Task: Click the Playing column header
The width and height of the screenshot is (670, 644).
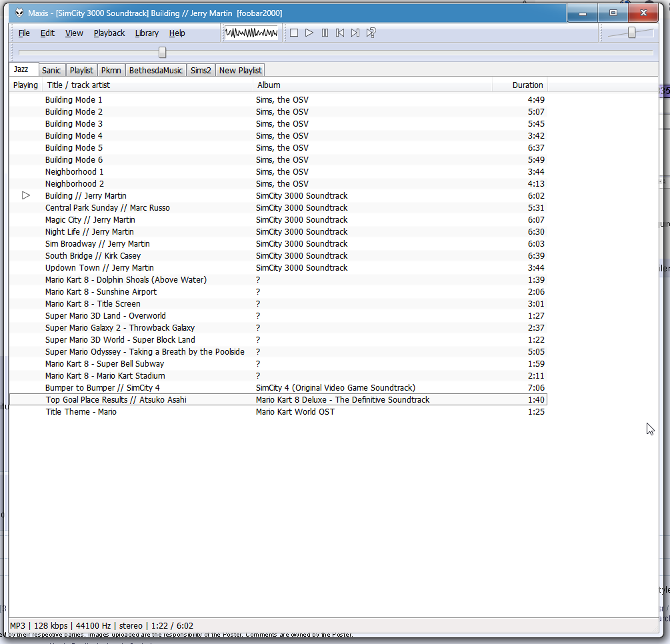Action: [25, 85]
